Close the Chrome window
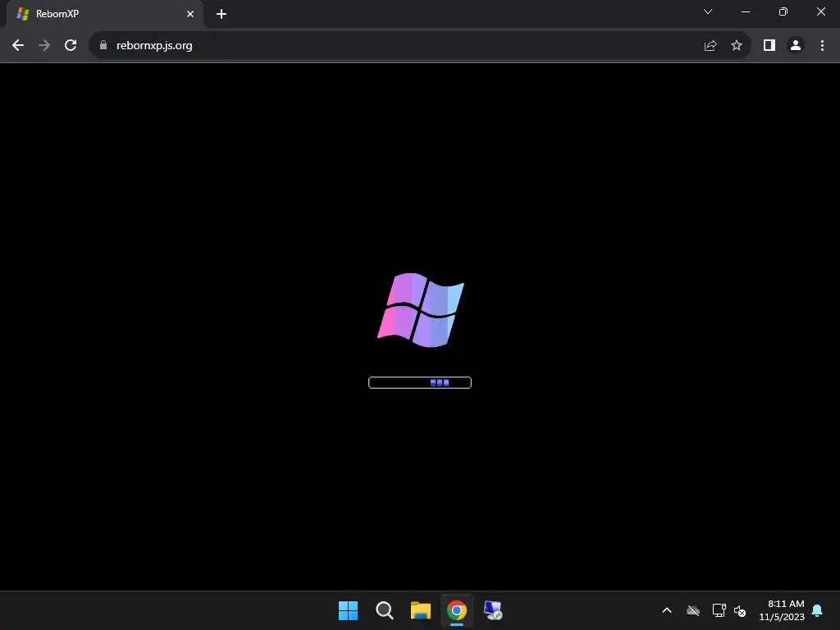The height and width of the screenshot is (630, 840). [820, 11]
